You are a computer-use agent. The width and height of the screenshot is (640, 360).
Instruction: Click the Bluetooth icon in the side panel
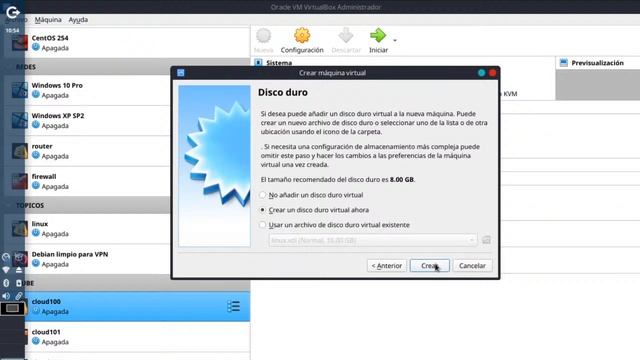6,283
